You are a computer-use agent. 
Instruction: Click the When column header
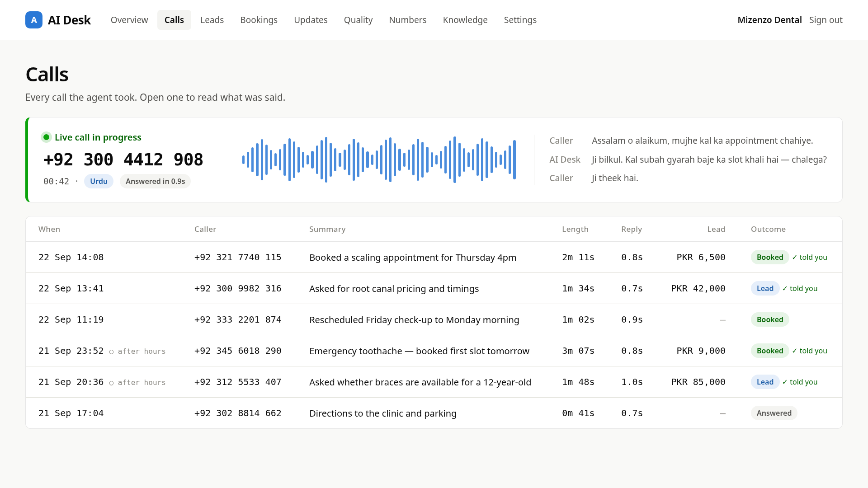tap(49, 229)
